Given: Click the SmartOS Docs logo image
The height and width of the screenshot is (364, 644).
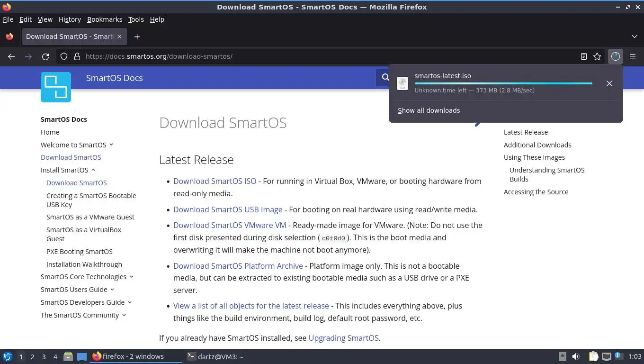Looking at the screenshot, I should [56, 87].
